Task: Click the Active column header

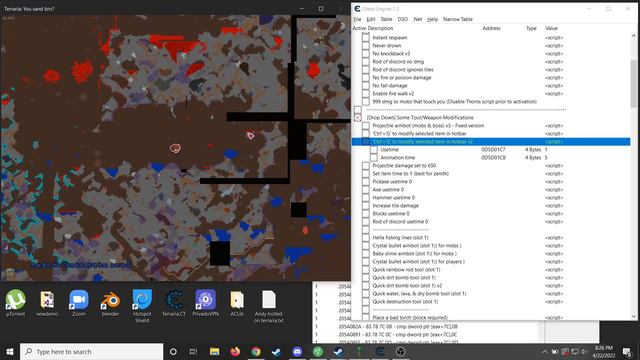Action: click(x=359, y=28)
